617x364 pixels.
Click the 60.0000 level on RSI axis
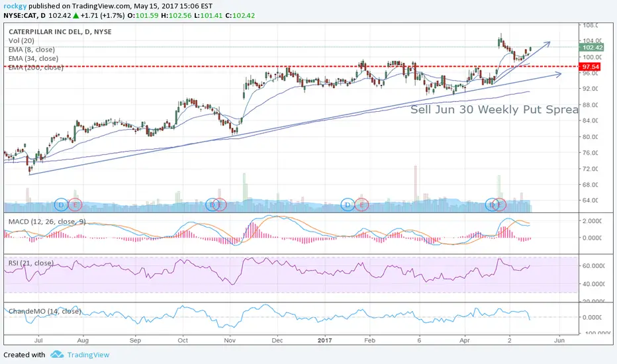point(592,265)
